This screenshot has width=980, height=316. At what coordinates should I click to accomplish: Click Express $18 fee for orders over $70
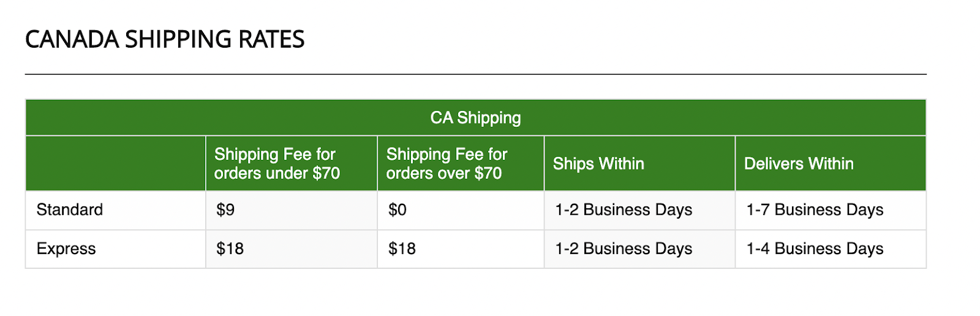[x=402, y=249]
